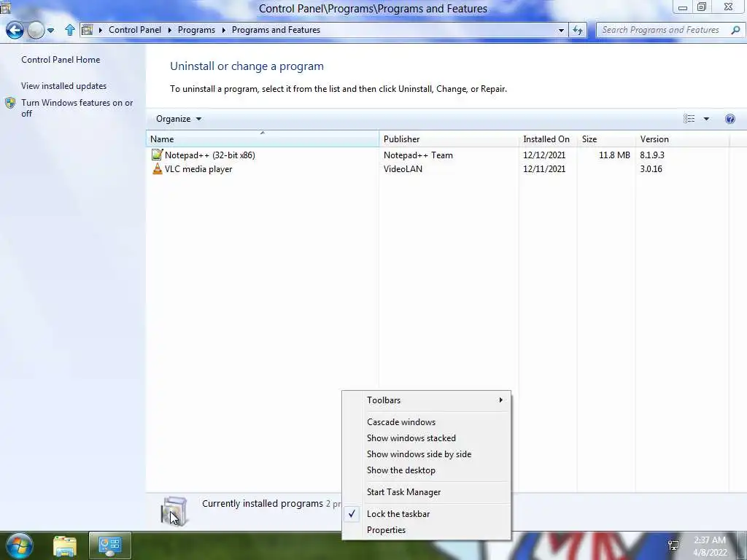Click the Notepad++ program icon
The height and width of the screenshot is (560, 747).
tap(157, 155)
